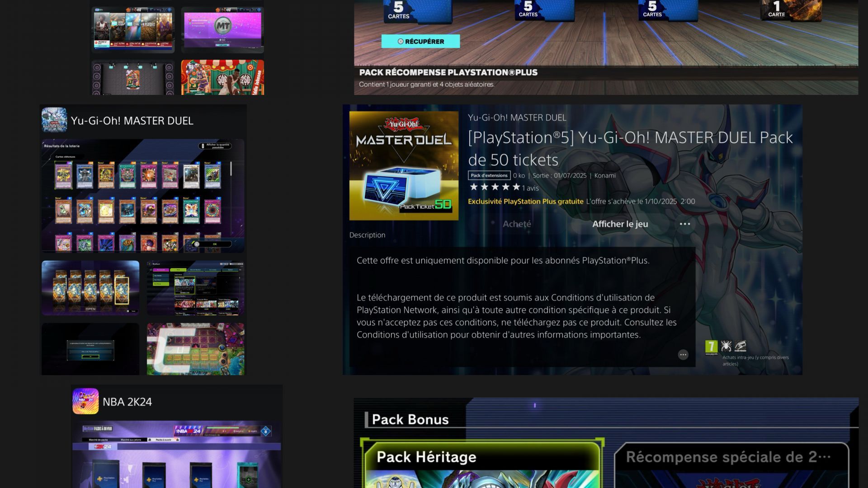Click Pack Récompense PlayStation Plus title
The image size is (868, 488).
pyautogui.click(x=448, y=72)
